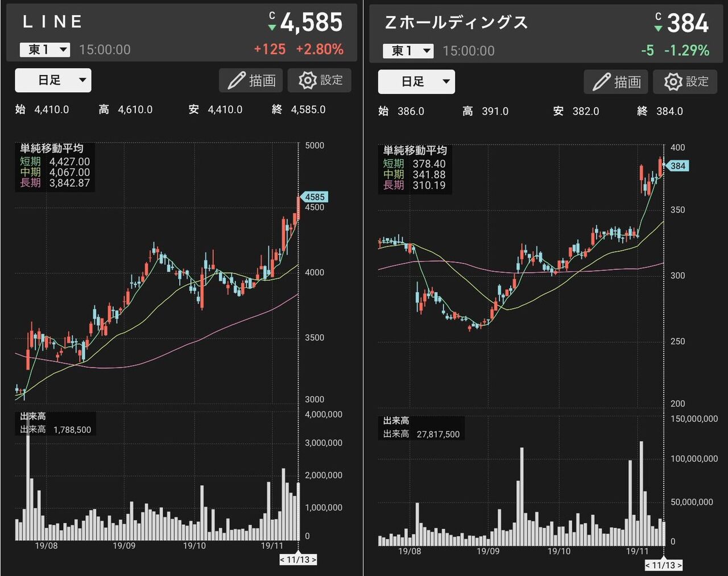Screen dimensions: 728x576
Task: Click the 300 price axis label
Action: [678, 276]
